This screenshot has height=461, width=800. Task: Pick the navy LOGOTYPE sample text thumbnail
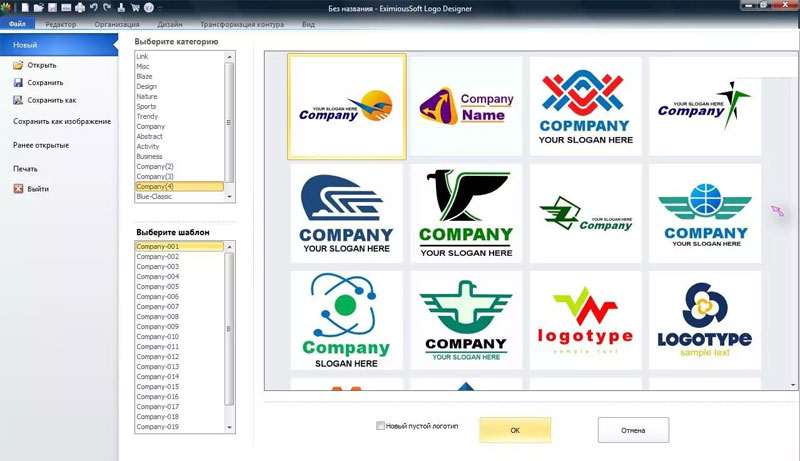click(705, 320)
